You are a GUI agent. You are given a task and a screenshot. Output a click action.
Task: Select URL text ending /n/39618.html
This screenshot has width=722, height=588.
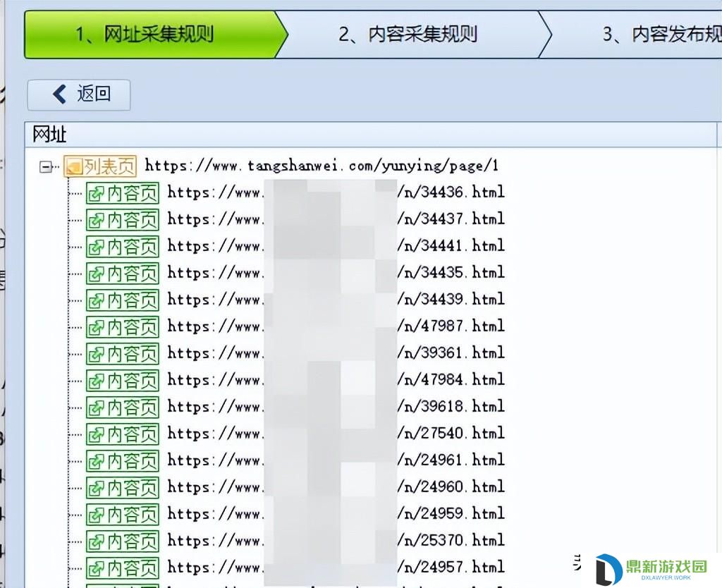pos(336,406)
